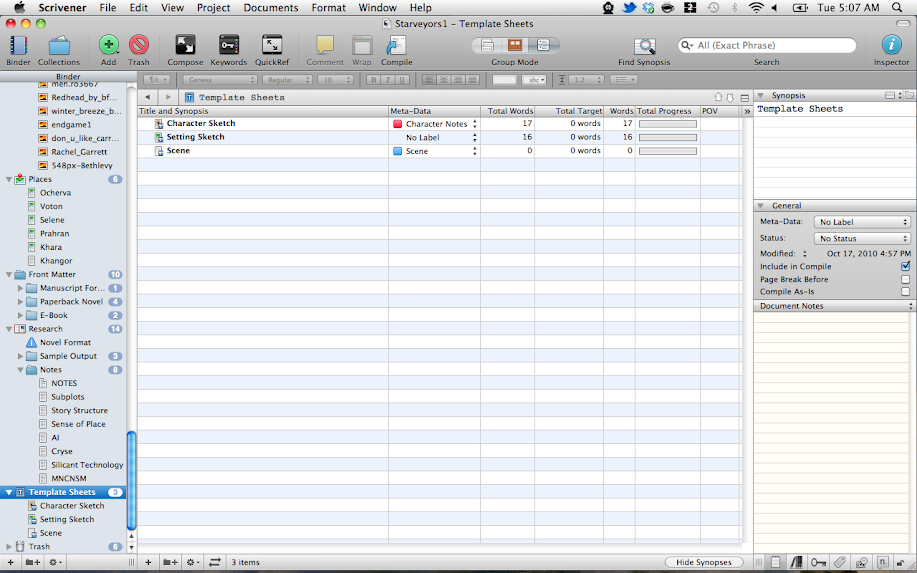Go forward in editor history
Viewport: 917px width, 573px height.
tap(168, 98)
